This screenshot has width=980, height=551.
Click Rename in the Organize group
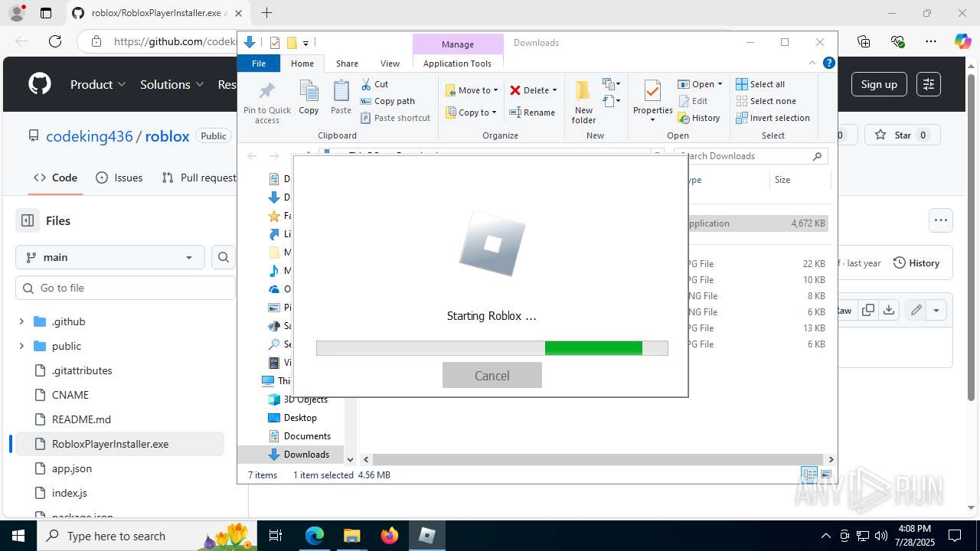pos(533,112)
